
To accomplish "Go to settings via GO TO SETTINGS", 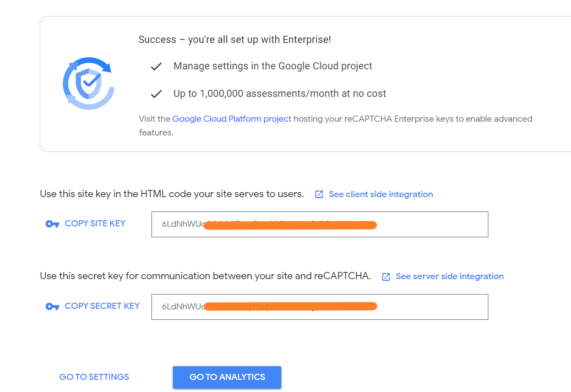I will point(94,377).
